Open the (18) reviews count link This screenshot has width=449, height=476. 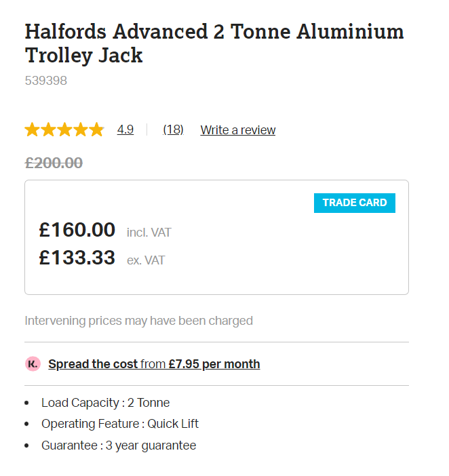click(x=173, y=130)
